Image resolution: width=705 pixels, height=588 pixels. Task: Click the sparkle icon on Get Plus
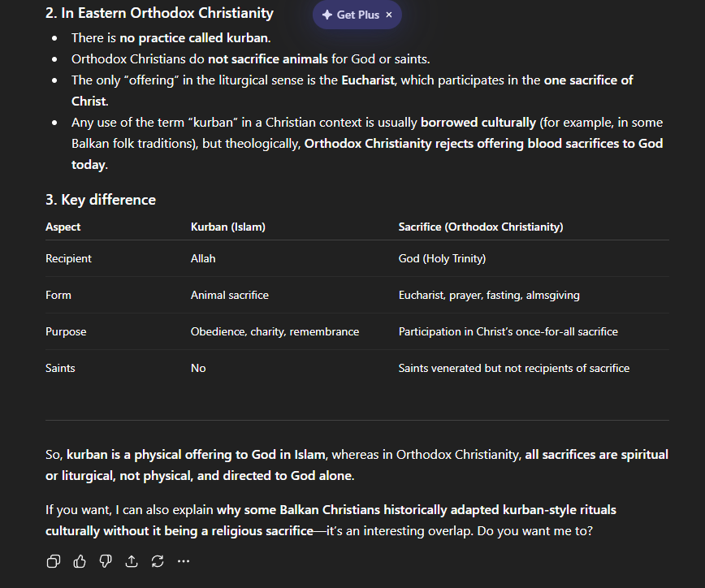click(x=327, y=15)
